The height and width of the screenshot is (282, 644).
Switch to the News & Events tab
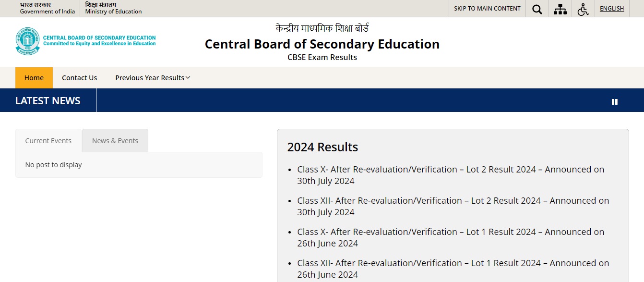(x=115, y=140)
